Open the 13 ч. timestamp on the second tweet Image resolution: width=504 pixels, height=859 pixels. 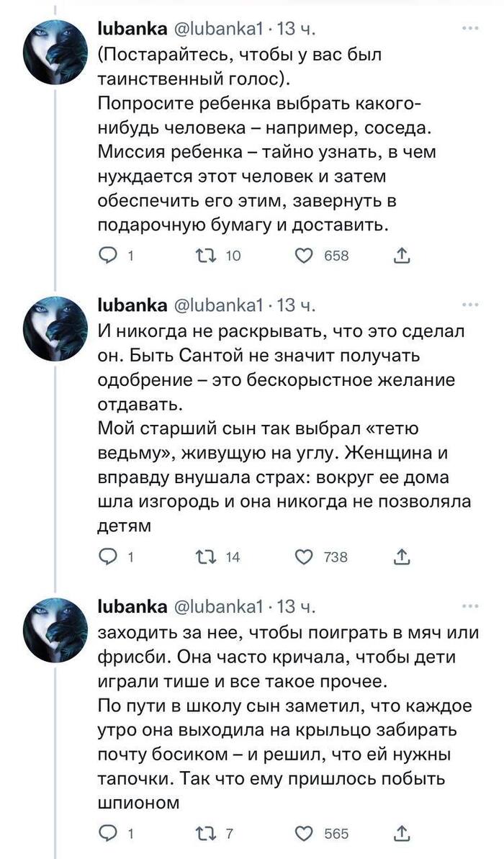tap(297, 306)
